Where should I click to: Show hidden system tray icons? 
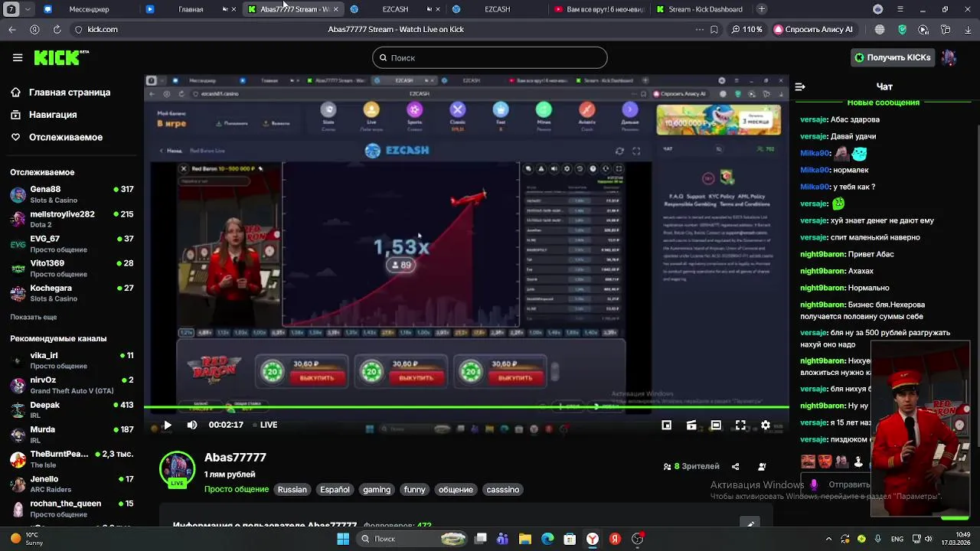pyautogui.click(x=828, y=539)
